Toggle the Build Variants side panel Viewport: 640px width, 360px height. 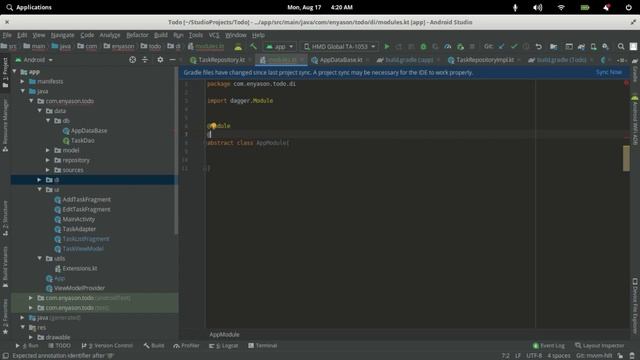[5, 267]
